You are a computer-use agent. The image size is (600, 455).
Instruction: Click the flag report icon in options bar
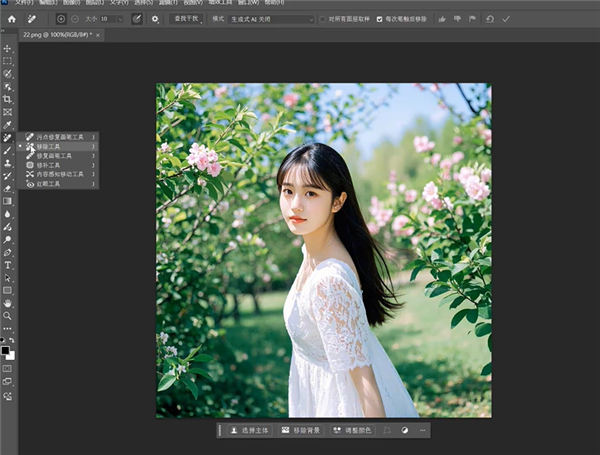pyautogui.click(x=473, y=19)
